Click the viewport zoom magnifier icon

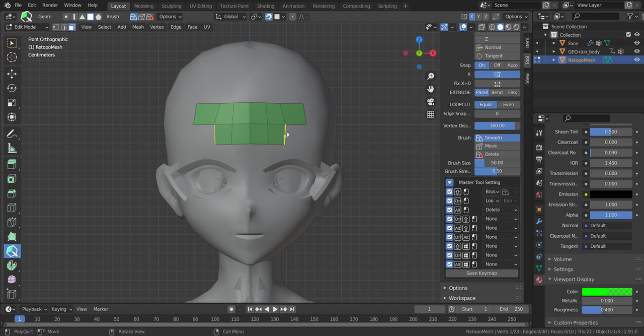(431, 76)
